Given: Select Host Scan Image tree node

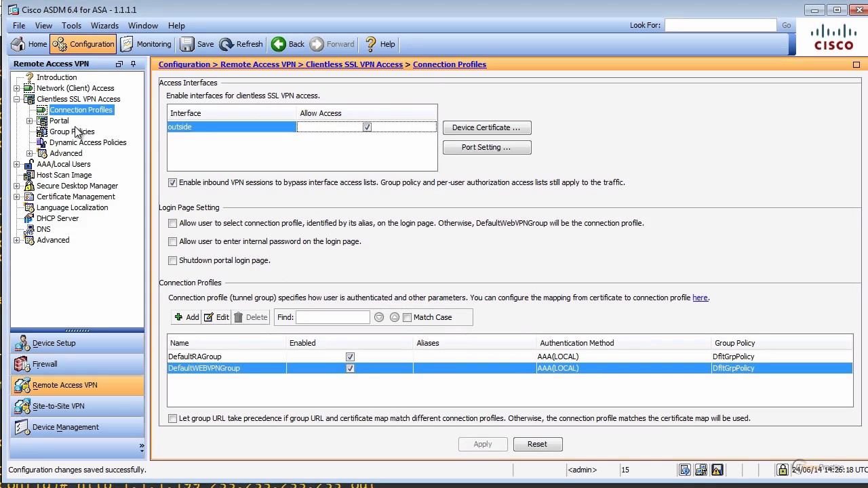Looking at the screenshot, I should point(64,175).
